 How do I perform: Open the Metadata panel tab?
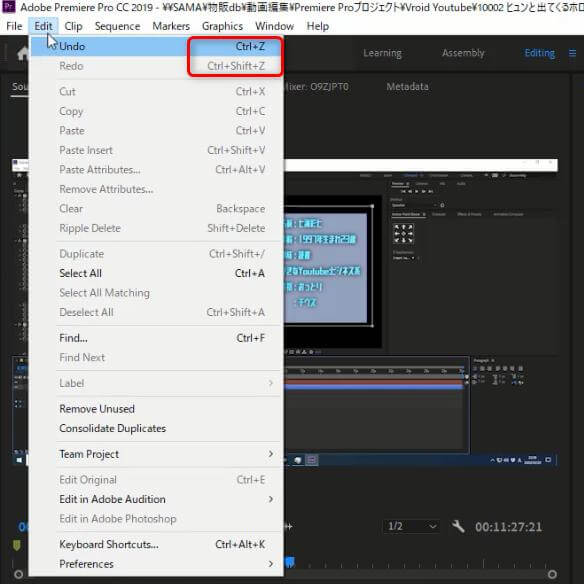407,87
